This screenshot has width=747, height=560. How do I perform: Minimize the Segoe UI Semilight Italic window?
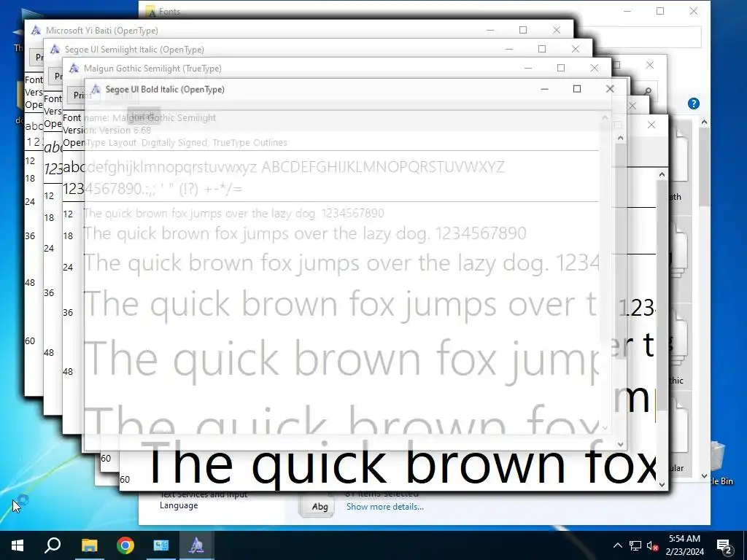508,49
